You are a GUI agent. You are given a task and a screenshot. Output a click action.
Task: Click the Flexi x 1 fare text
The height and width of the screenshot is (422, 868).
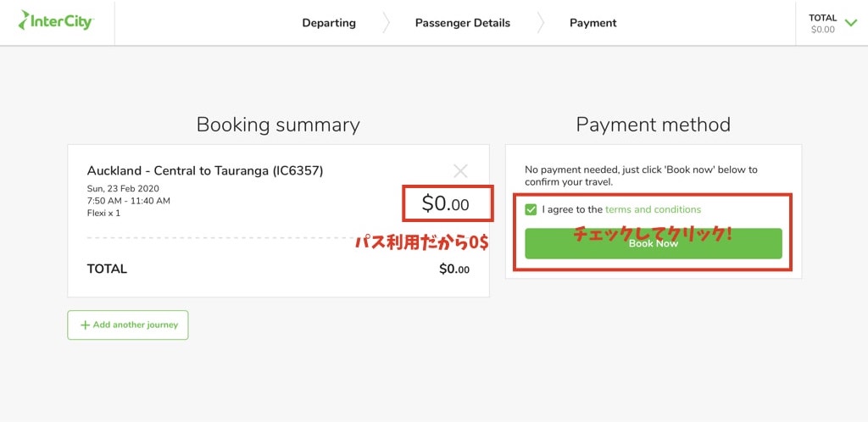tap(103, 213)
